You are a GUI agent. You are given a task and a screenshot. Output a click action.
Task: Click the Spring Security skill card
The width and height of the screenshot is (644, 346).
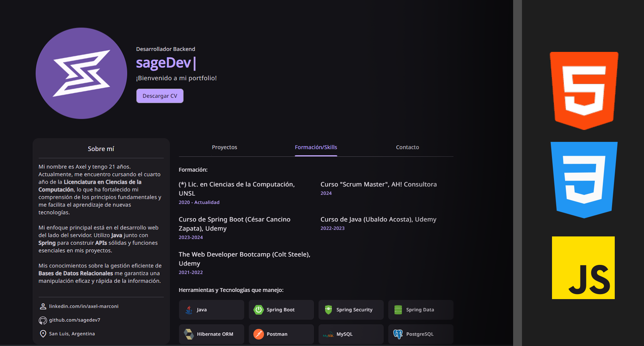(x=351, y=310)
